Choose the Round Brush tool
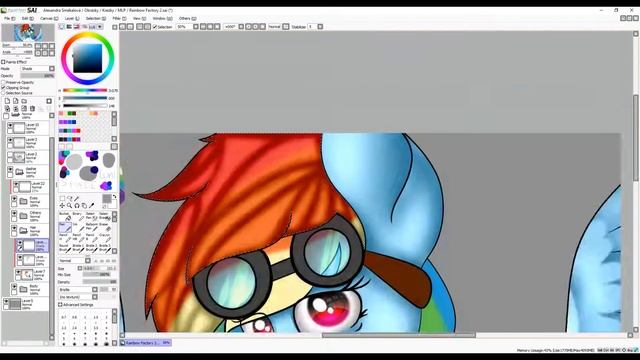This screenshot has height=360, width=640. click(x=65, y=248)
